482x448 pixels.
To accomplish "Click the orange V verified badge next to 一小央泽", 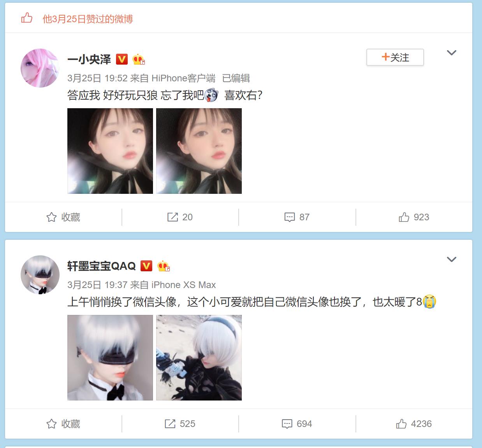I will (x=122, y=59).
